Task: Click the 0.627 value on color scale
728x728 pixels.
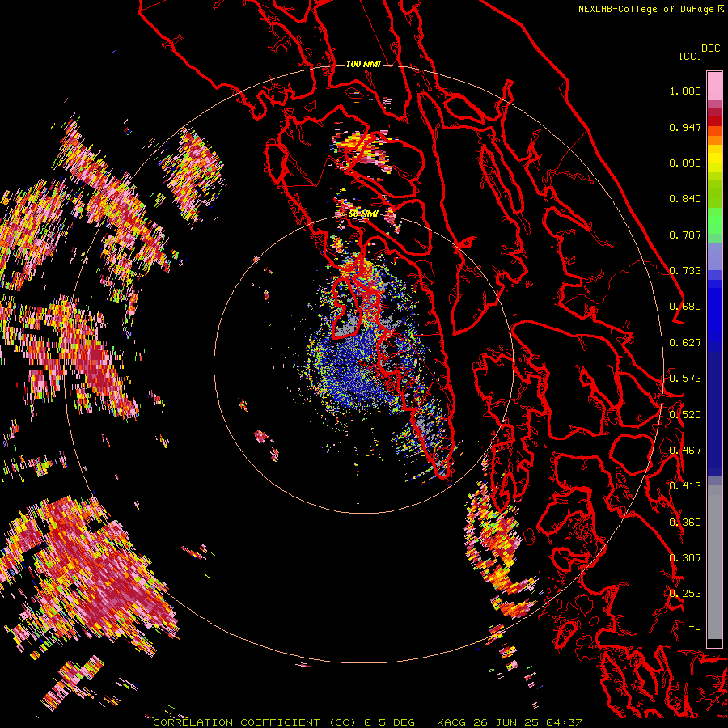Action: click(685, 343)
